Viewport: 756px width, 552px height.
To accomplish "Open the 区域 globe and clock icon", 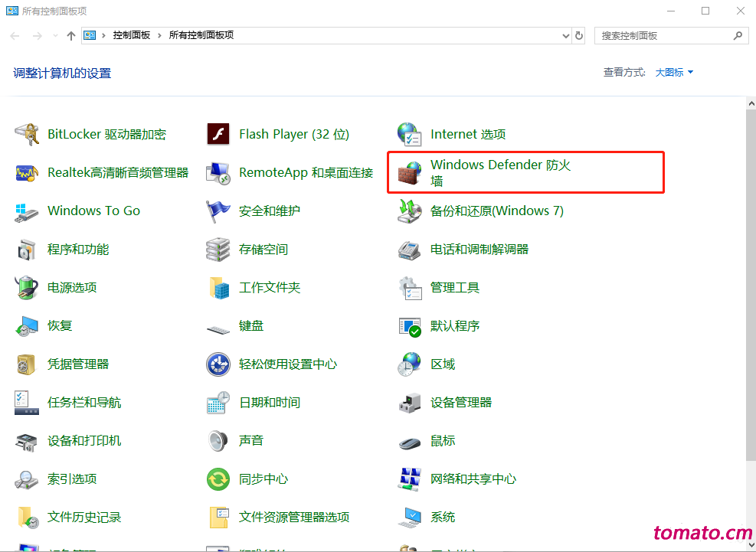I will point(409,364).
